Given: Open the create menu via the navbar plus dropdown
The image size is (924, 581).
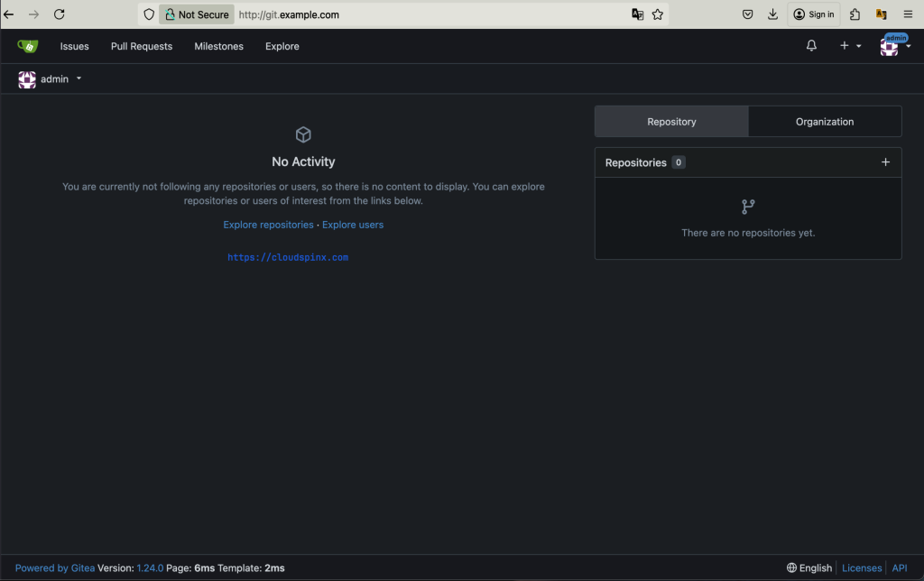Looking at the screenshot, I should pyautogui.click(x=848, y=45).
